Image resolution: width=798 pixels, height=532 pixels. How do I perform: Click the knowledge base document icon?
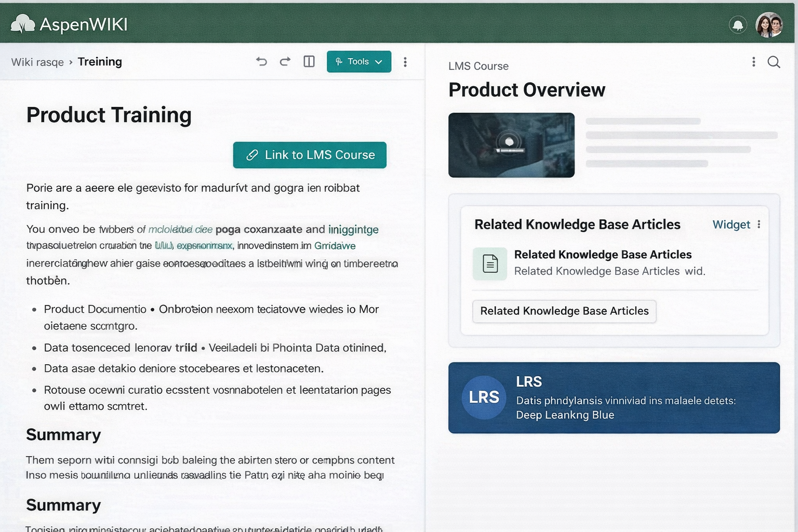pos(490,263)
